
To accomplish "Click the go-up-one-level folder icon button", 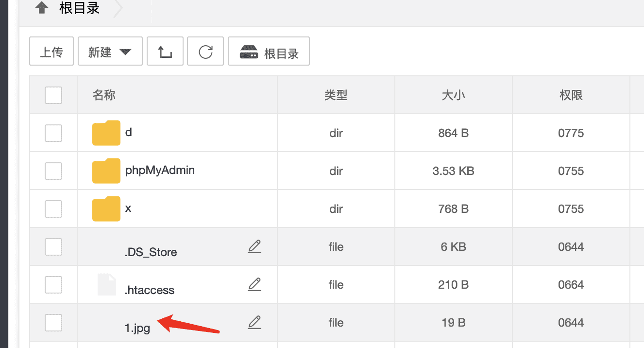I will pyautogui.click(x=165, y=52).
